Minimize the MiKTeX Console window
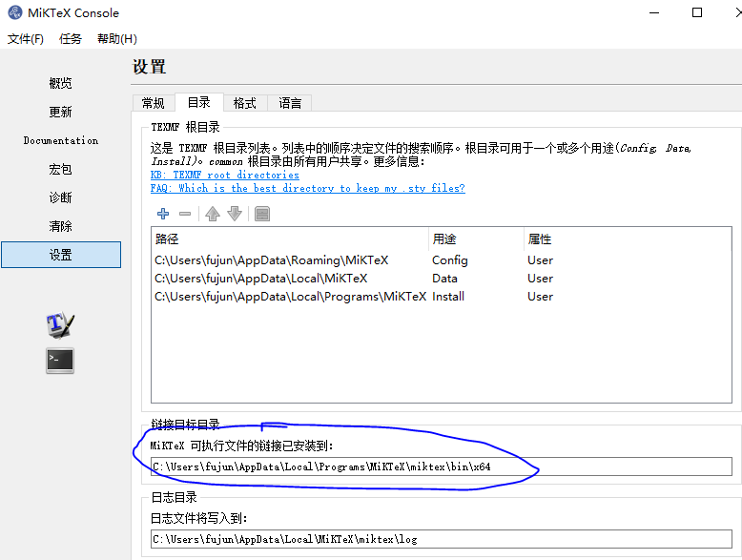Screen dimensions: 742x560 [x=654, y=12]
